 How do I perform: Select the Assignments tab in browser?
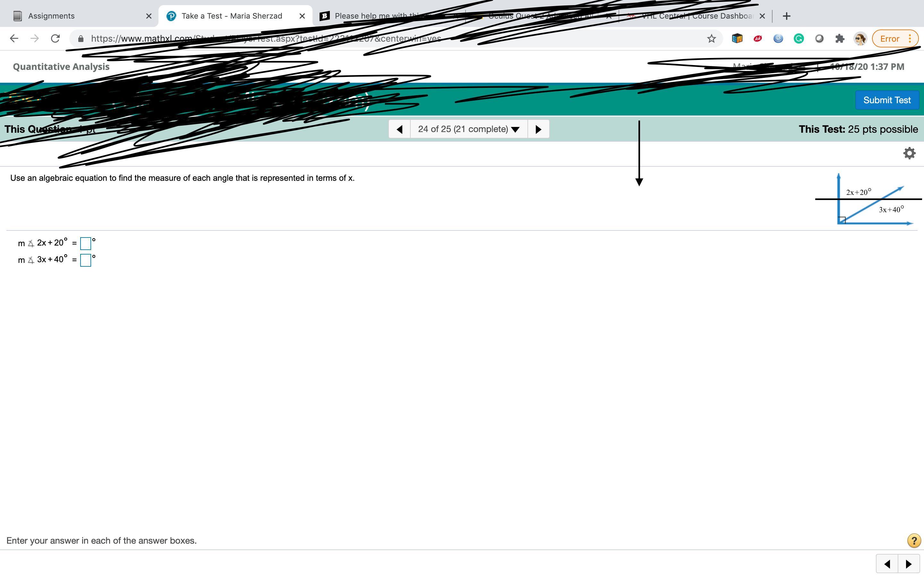tap(51, 15)
